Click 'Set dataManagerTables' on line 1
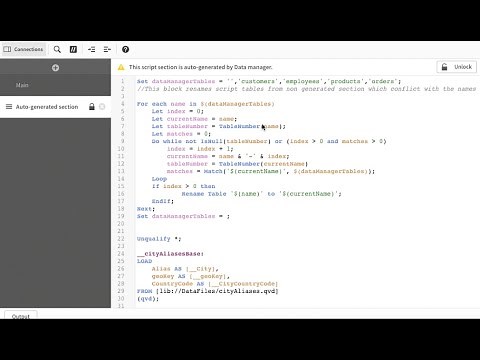The width and height of the screenshot is (480, 360). [176, 81]
